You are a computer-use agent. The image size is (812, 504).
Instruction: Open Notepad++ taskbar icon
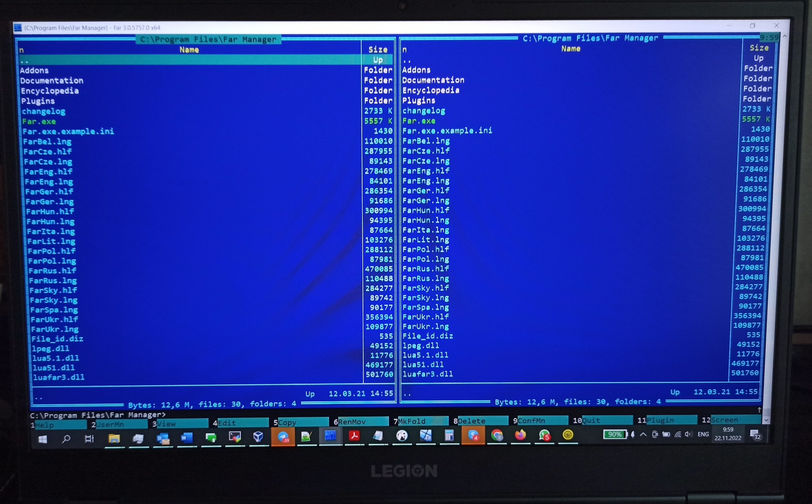point(306,437)
